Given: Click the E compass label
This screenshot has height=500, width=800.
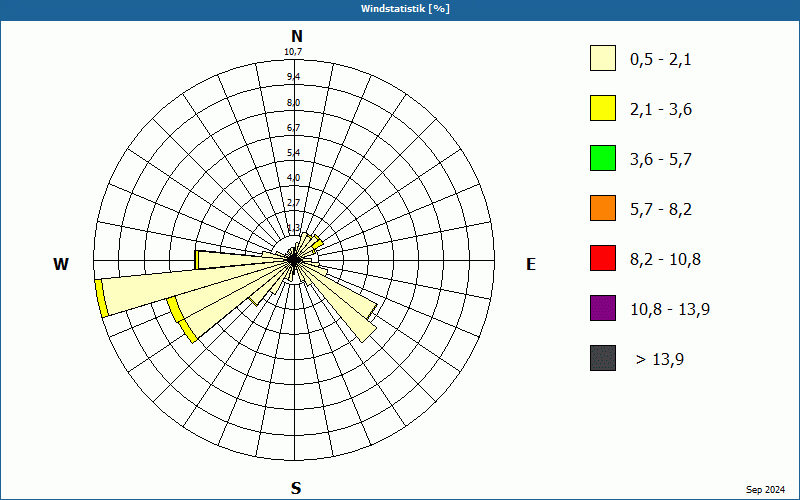Looking at the screenshot, I should (x=531, y=264).
